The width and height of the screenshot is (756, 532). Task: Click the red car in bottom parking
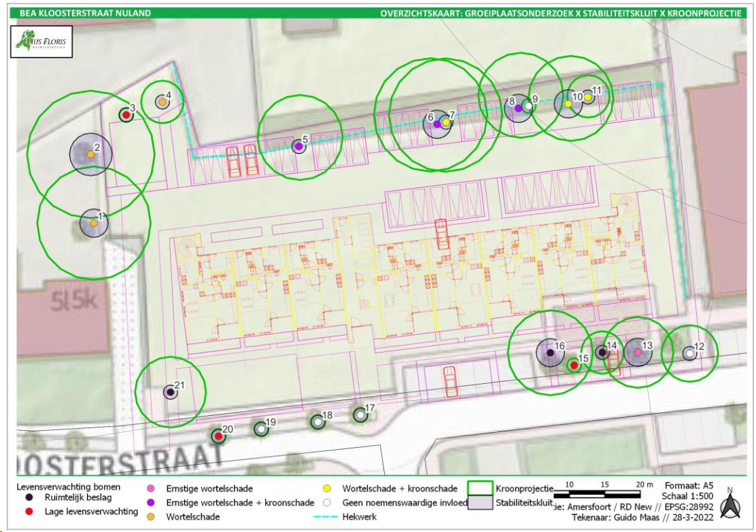coord(449,380)
